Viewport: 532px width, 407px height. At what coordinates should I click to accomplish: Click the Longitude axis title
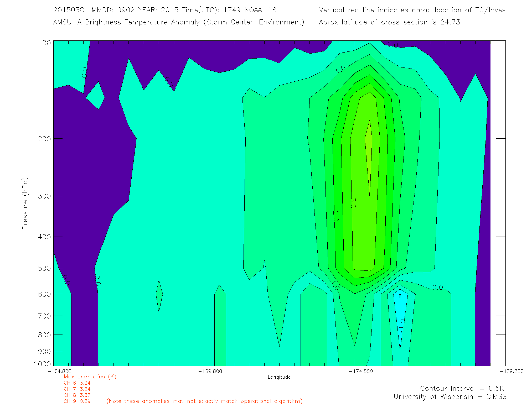tap(279, 377)
